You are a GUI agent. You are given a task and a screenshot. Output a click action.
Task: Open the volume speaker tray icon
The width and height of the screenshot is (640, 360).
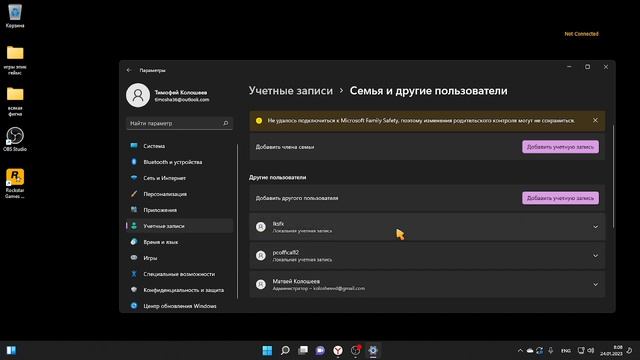pos(591,350)
